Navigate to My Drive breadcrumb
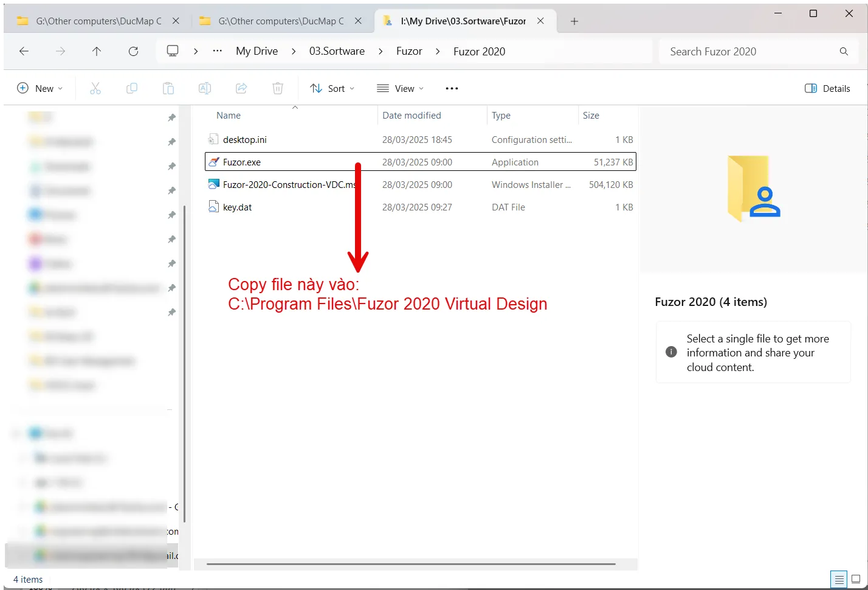868x590 pixels. 257,52
